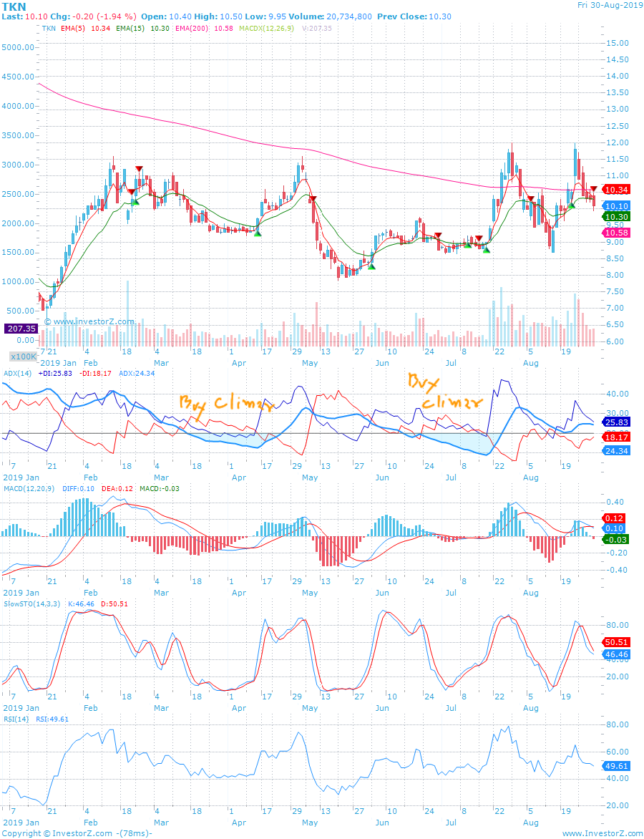Click the light-blue 24.34 ADX axis tag

pos(616,451)
